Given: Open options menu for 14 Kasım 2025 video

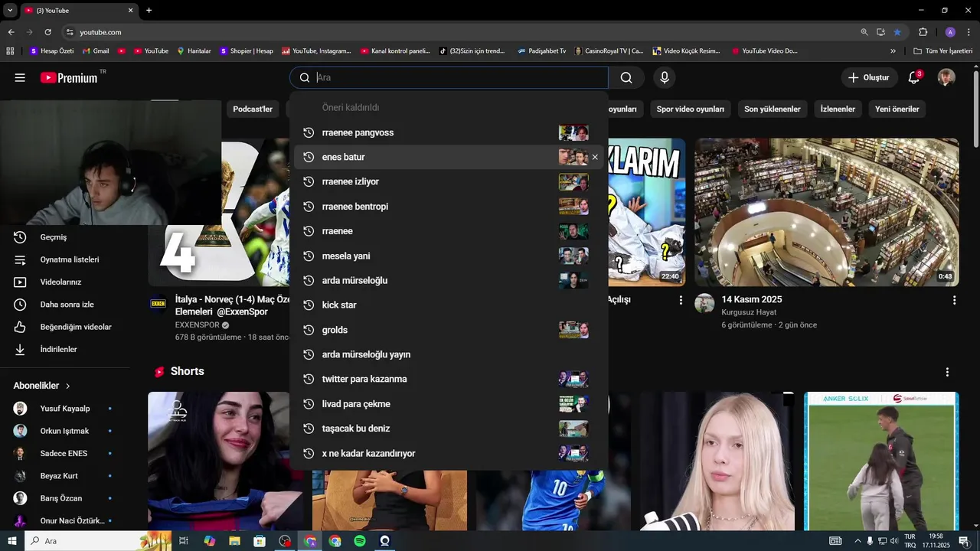Looking at the screenshot, I should (x=954, y=301).
